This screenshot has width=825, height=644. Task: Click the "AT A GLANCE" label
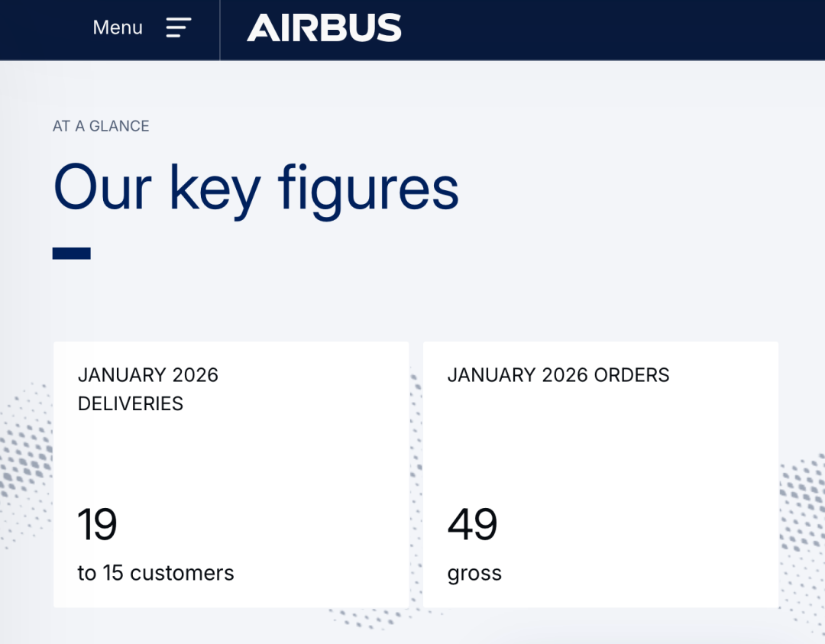pyautogui.click(x=101, y=126)
